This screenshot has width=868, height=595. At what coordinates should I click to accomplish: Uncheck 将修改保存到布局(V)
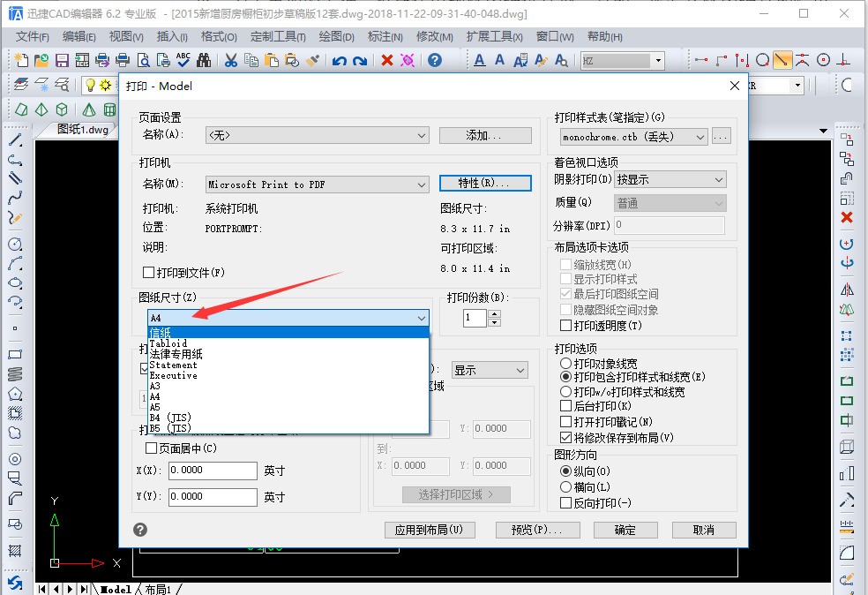pos(565,437)
